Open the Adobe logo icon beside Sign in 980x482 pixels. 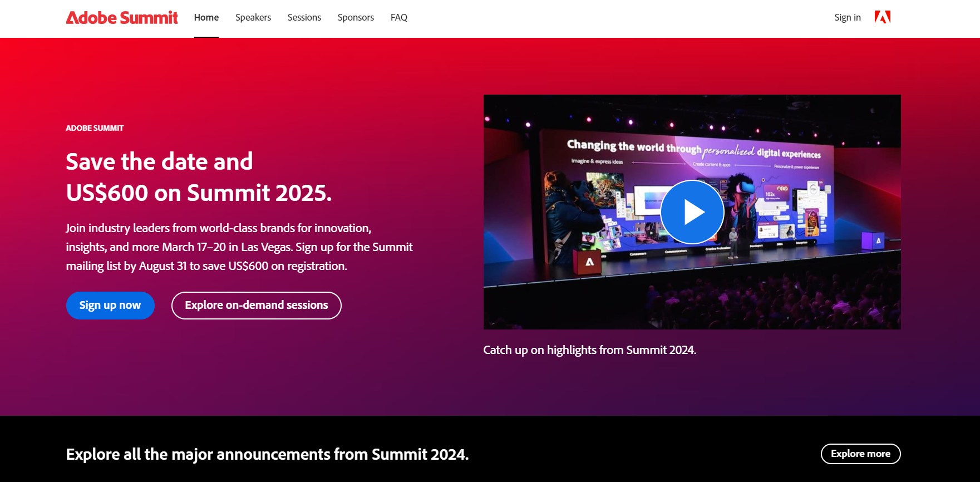point(882,17)
